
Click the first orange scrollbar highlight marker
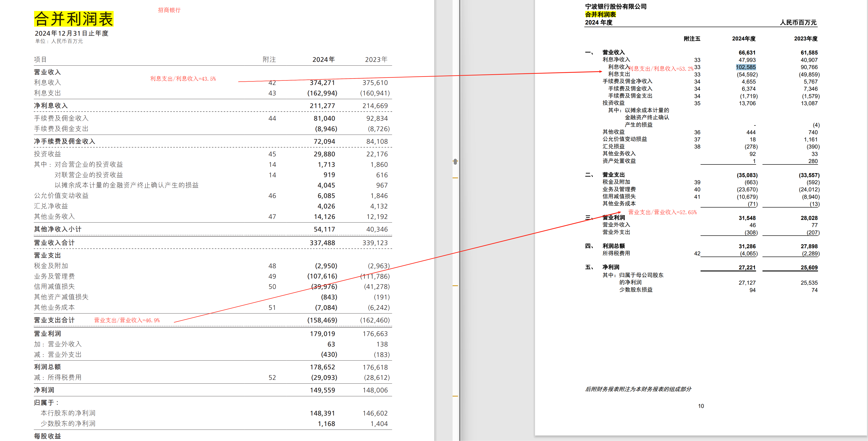pos(455,178)
